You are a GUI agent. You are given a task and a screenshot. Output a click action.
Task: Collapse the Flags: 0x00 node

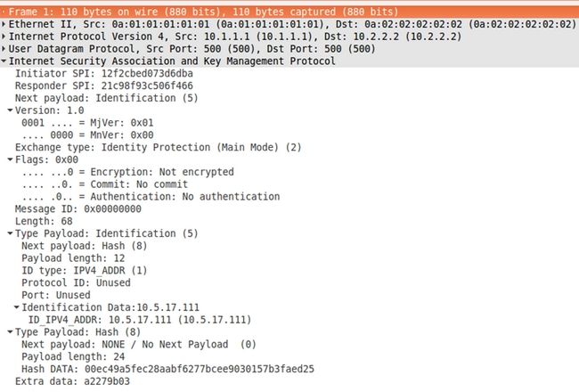point(11,159)
